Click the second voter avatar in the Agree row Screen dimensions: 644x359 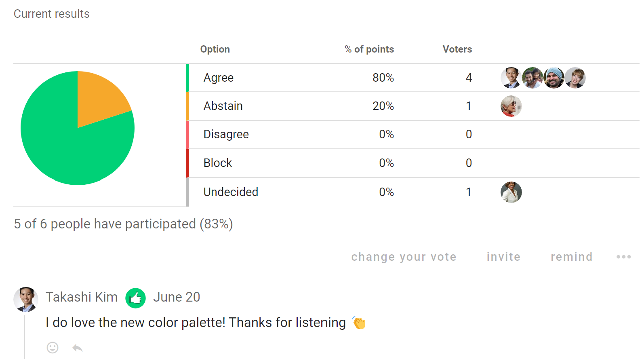click(532, 78)
